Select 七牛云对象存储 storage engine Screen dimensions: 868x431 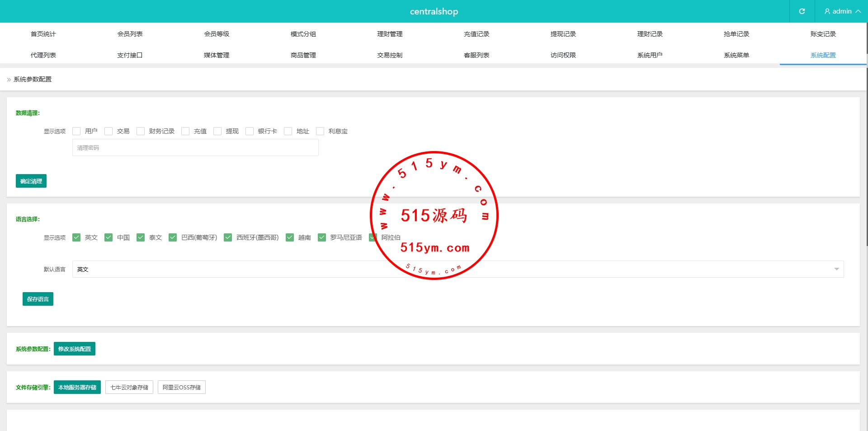point(129,387)
